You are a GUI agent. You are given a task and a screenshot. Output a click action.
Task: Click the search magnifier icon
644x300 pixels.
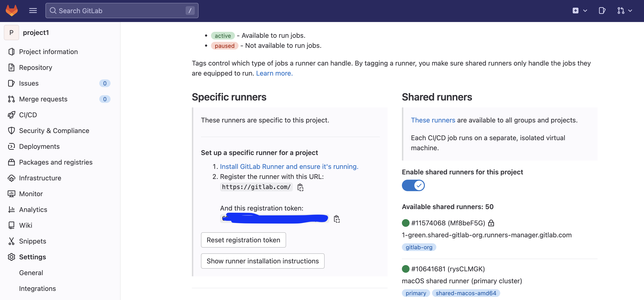(53, 11)
